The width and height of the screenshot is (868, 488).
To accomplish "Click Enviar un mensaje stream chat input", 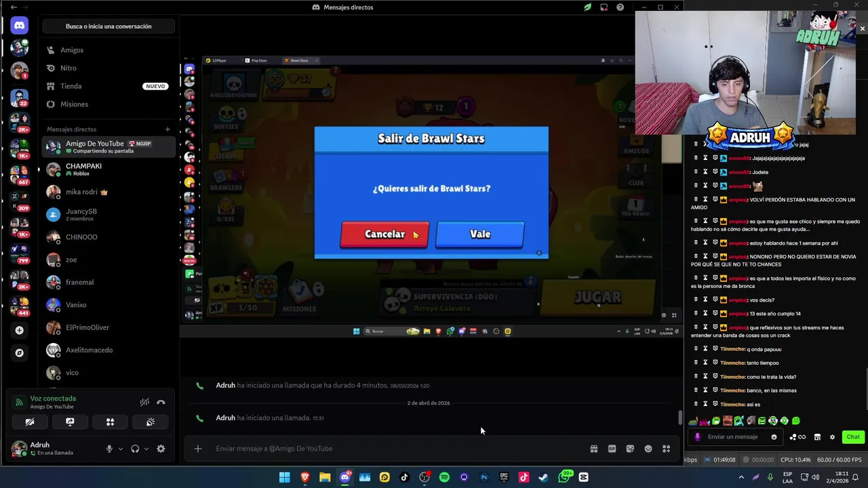I will click(x=735, y=437).
